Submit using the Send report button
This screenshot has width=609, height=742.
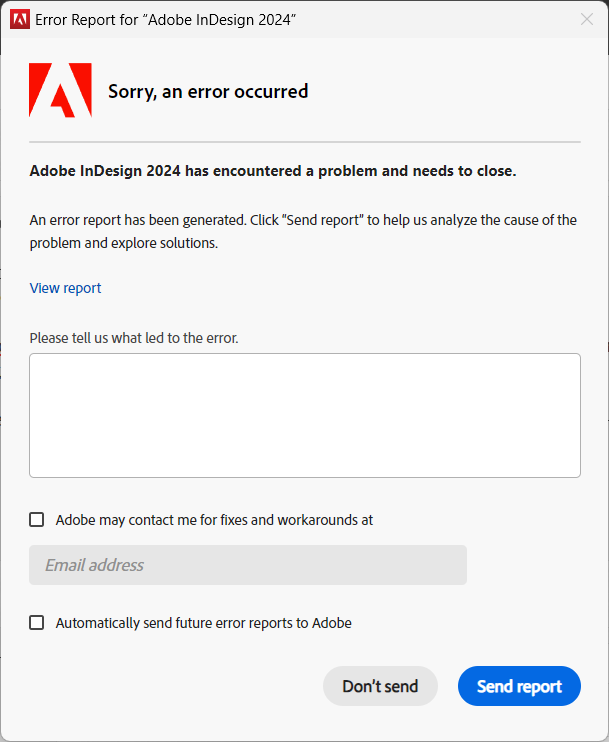click(x=519, y=686)
